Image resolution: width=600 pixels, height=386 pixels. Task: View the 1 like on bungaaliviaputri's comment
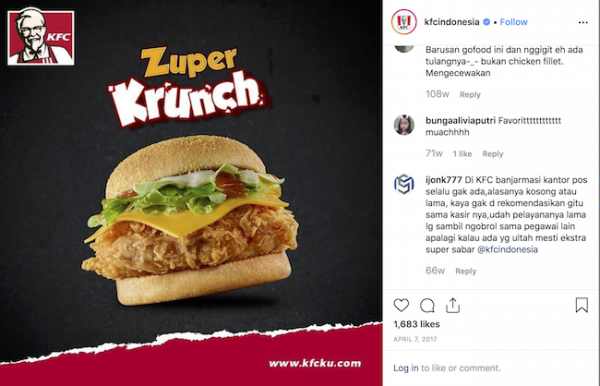(462, 154)
